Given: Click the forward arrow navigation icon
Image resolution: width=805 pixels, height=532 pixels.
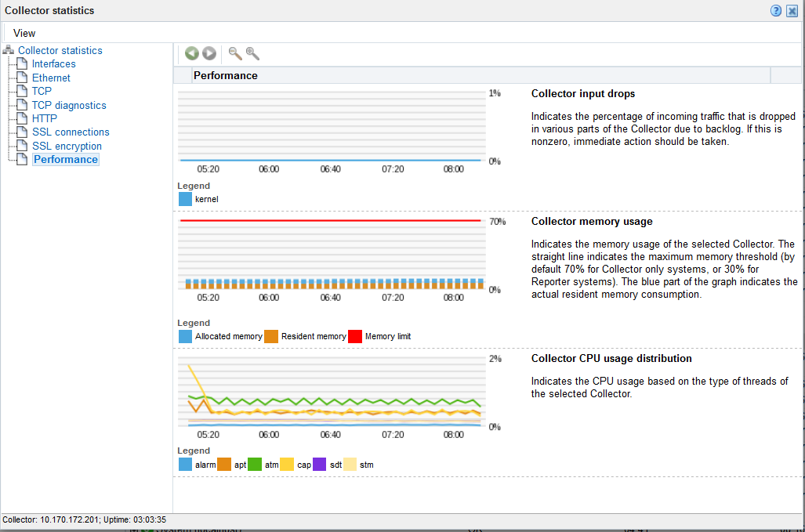Looking at the screenshot, I should pos(209,53).
